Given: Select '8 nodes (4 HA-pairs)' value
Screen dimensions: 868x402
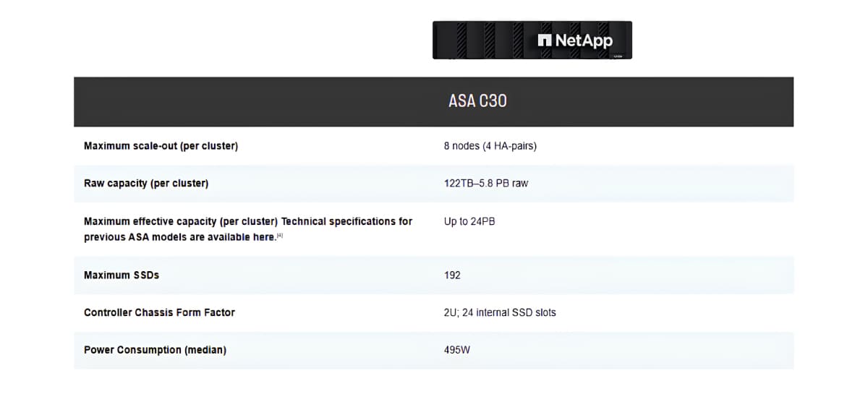Looking at the screenshot, I should tap(490, 146).
